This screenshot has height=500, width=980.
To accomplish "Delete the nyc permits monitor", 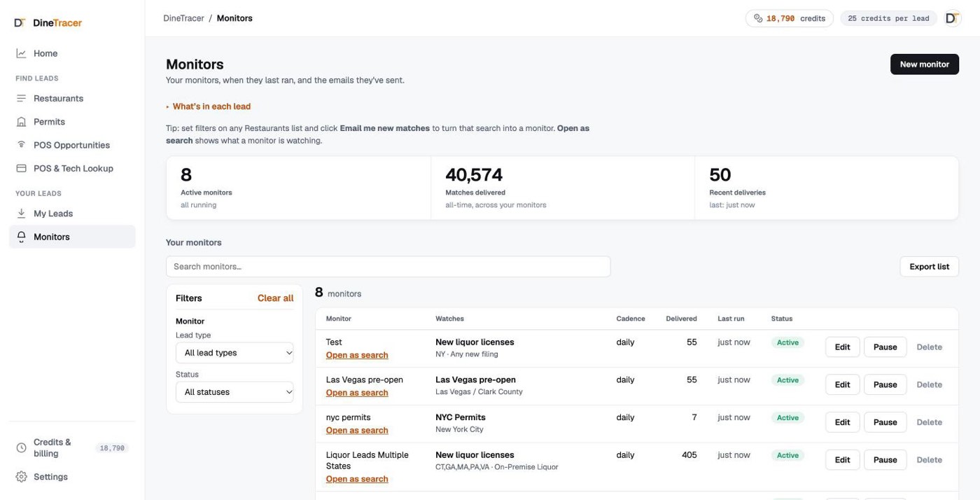I will point(929,422).
